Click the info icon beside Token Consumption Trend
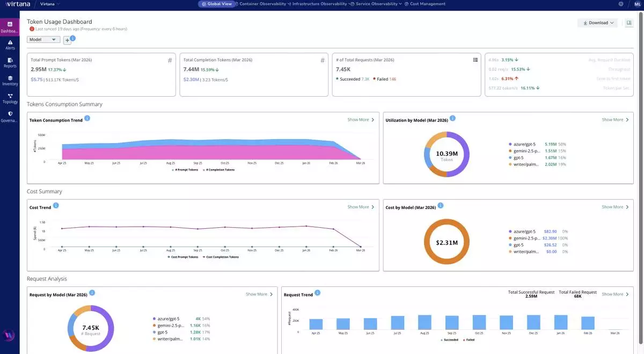Screen dimensions: 644x354 (x=87, y=118)
